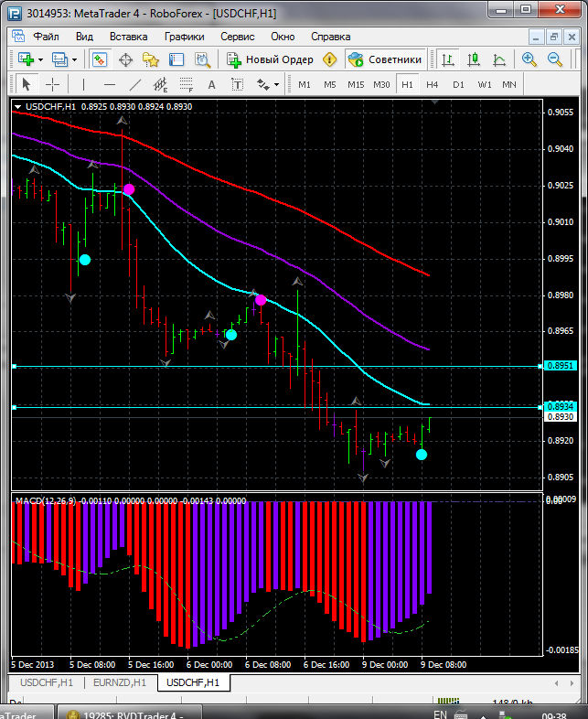Switch to candlestick chart icon
The width and height of the screenshot is (588, 719).
[474, 59]
